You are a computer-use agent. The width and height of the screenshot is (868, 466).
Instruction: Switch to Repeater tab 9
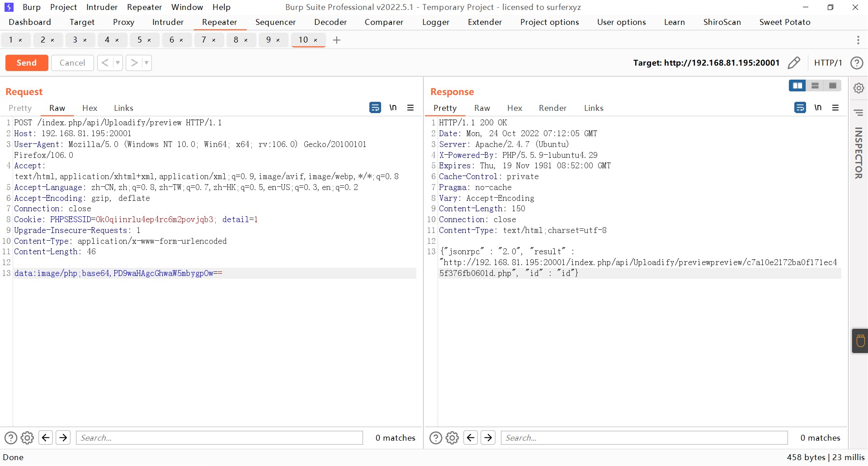click(x=269, y=40)
